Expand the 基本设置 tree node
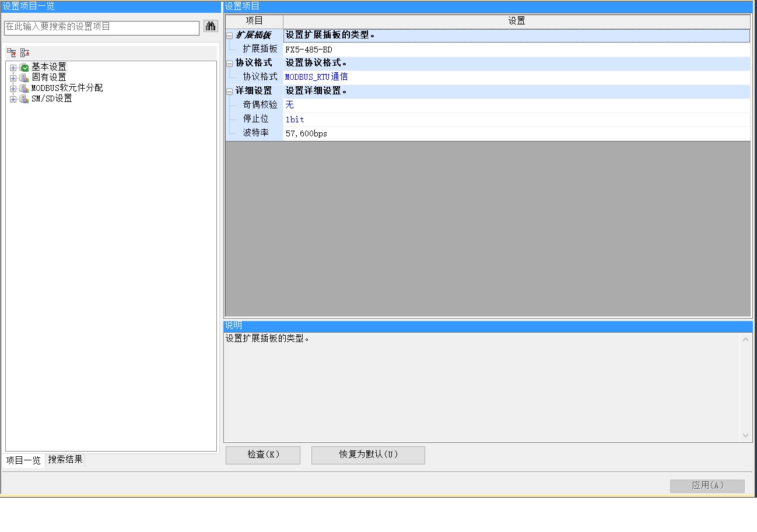 coord(13,68)
